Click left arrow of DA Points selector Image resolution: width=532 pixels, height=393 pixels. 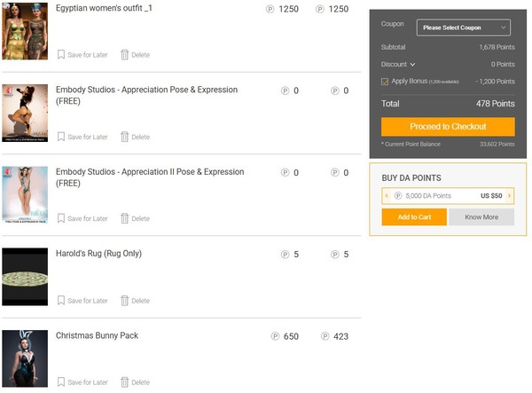coord(387,195)
